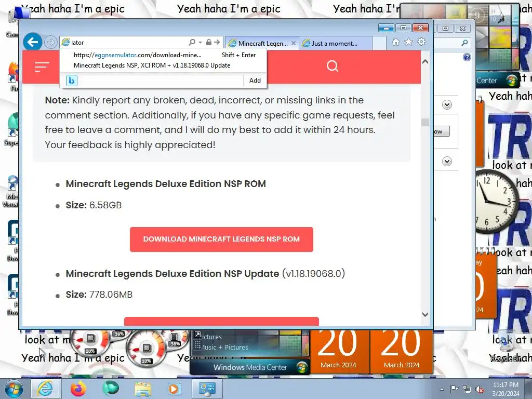Screen dimensions: 532x399
Task: Click Music + Pictures in Media Center gadget
Action: (224, 348)
